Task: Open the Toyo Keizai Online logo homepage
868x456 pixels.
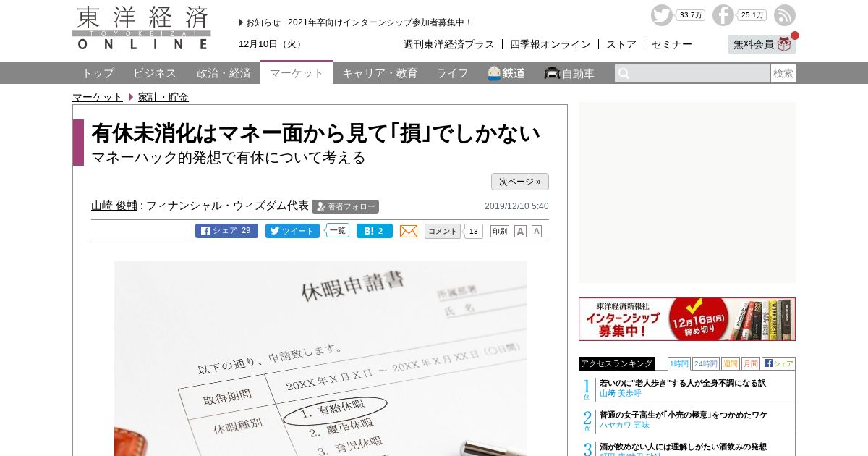Action: 142,28
